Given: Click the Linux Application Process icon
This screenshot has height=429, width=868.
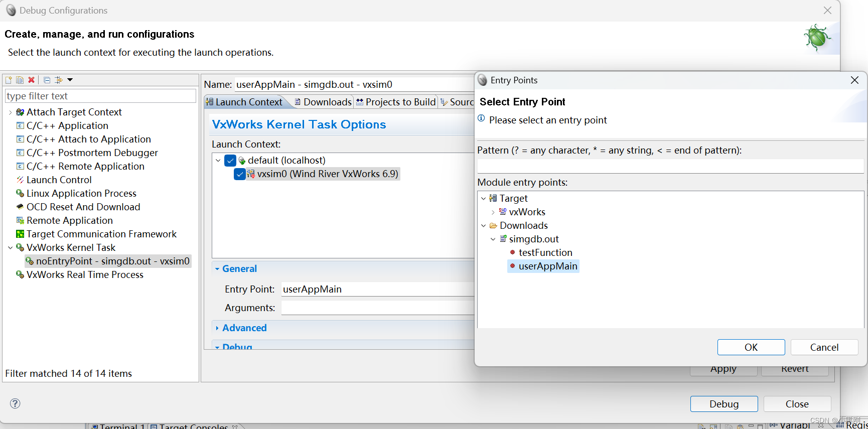Looking at the screenshot, I should [20, 194].
